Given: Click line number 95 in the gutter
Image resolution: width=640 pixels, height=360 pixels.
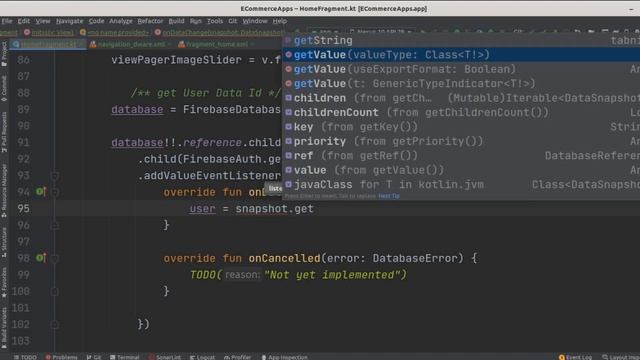Looking at the screenshot, I should tap(24, 209).
